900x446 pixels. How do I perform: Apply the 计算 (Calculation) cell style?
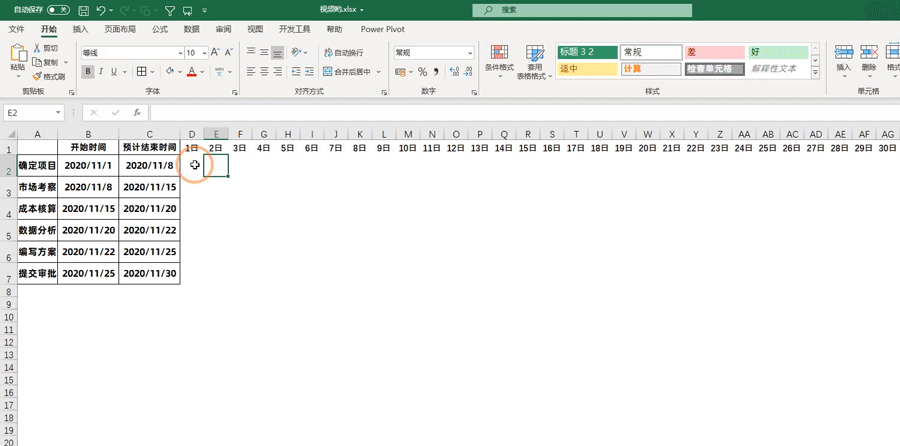[650, 69]
